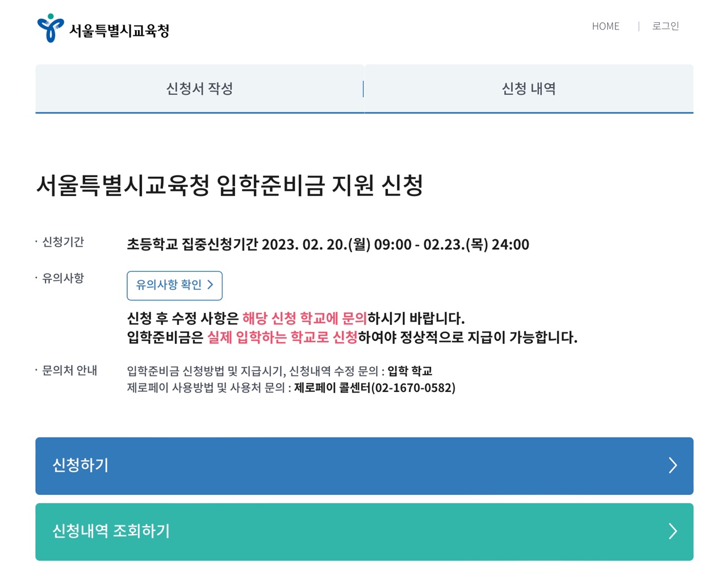Click the 신청기간 label on the left
Image resolution: width=727 pixels, height=588 pixels.
pyautogui.click(x=61, y=241)
